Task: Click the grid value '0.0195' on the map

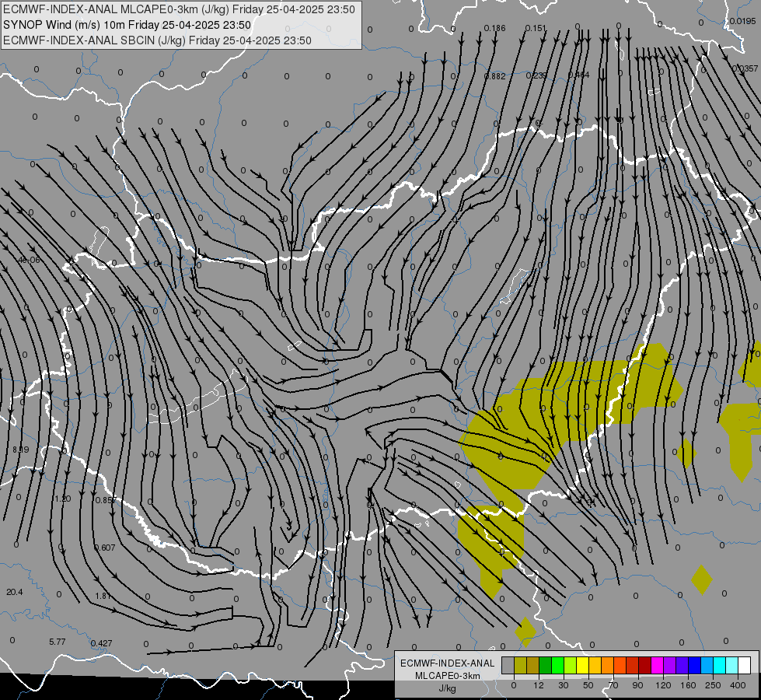Action: (742, 21)
